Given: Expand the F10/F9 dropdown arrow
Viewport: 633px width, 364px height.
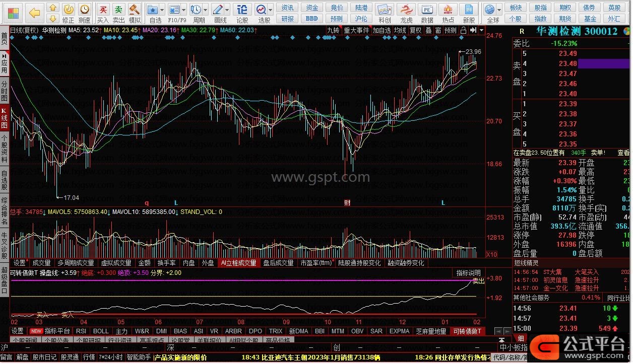Looking at the screenshot, I should 184,10.
